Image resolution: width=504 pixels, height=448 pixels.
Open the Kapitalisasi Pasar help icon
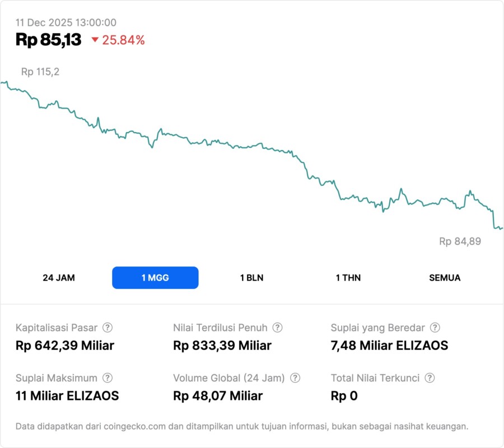pyautogui.click(x=108, y=328)
